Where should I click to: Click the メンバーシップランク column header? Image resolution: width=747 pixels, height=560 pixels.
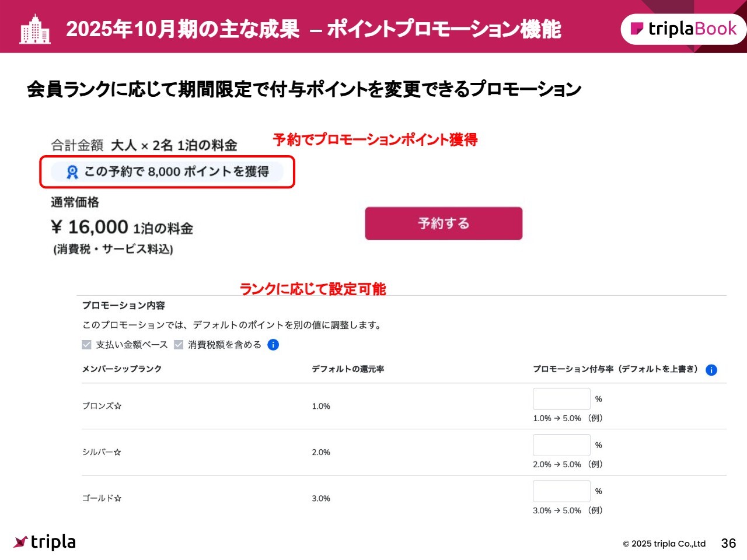click(121, 369)
